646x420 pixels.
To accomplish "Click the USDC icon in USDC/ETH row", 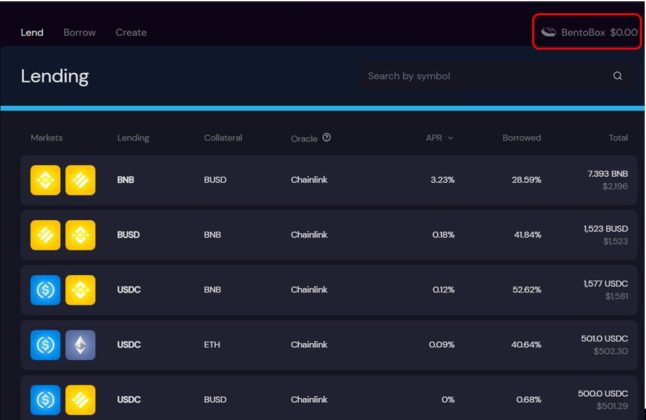I will click(45, 345).
